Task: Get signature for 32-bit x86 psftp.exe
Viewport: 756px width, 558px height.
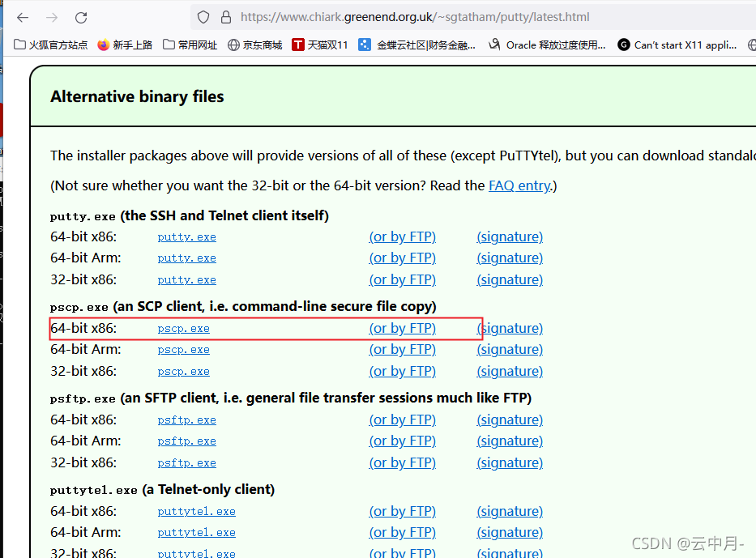Action: (510, 462)
